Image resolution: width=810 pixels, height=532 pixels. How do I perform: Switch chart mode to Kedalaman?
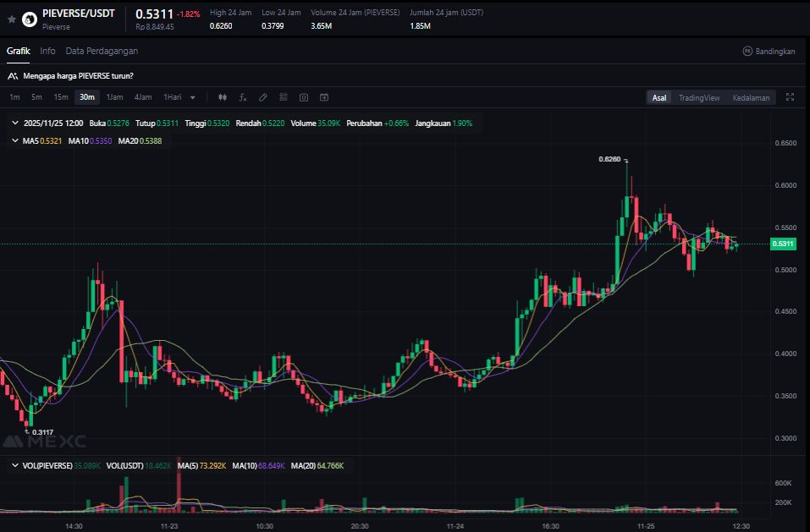(751, 97)
